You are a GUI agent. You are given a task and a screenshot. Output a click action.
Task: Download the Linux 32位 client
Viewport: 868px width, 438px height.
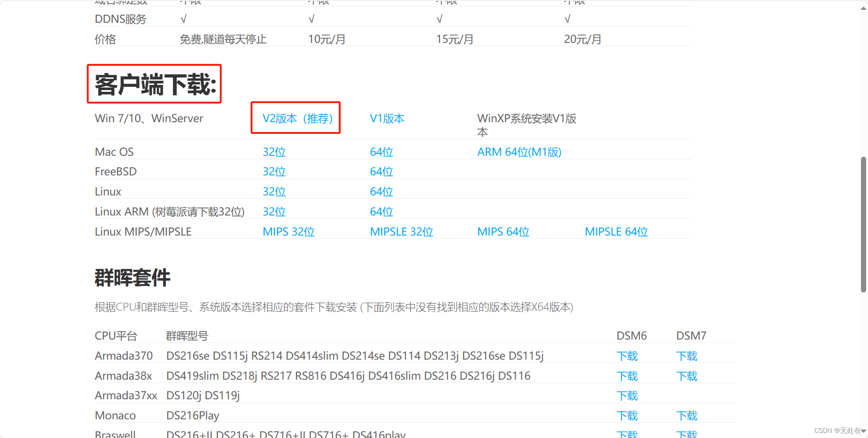tap(274, 192)
